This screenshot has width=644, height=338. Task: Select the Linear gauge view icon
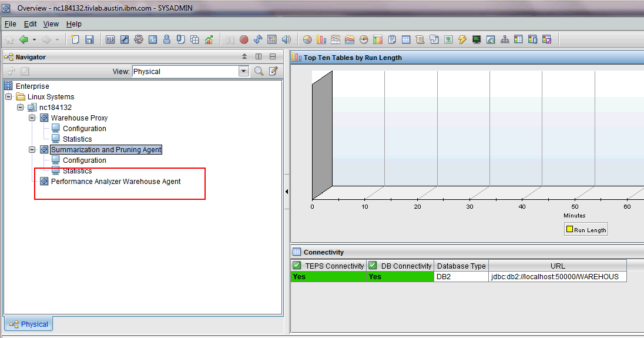coord(377,39)
